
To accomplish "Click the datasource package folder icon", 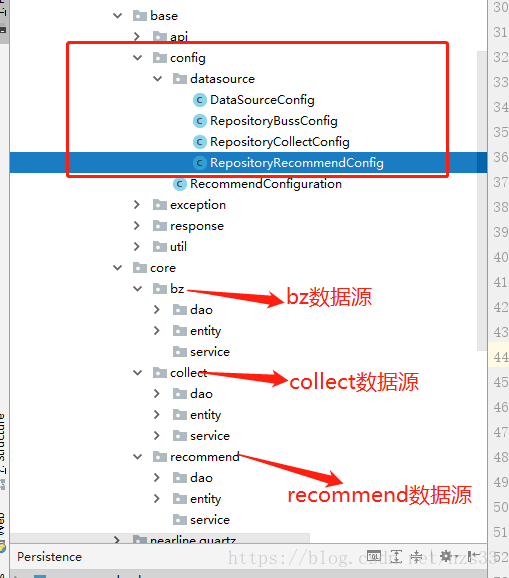I will tap(179, 79).
